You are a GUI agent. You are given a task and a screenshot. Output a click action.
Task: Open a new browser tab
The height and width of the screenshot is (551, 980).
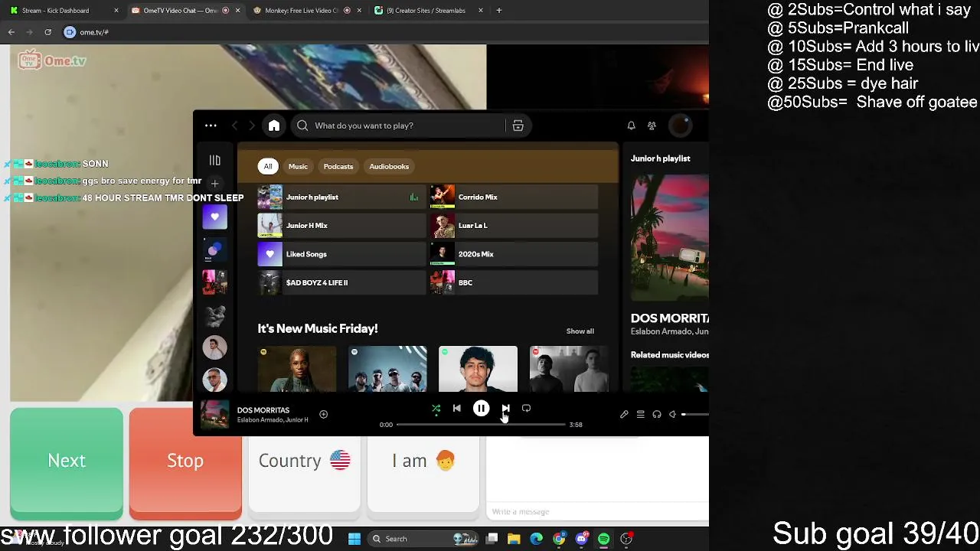pos(499,11)
